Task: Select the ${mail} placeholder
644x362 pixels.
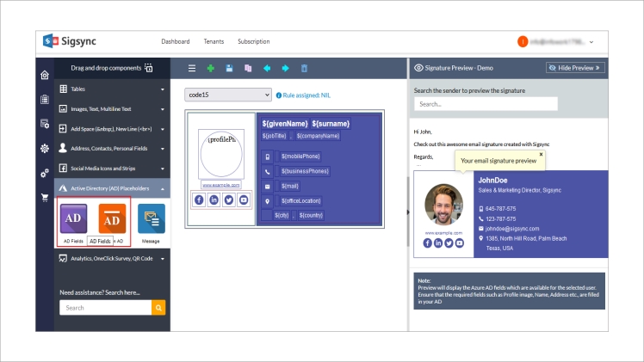Action: tap(289, 186)
